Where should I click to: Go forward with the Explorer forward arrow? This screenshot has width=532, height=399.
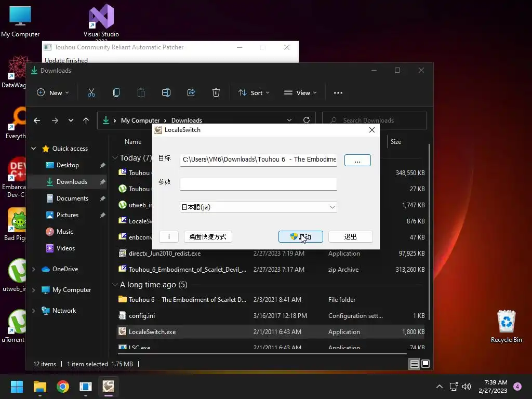point(55,121)
